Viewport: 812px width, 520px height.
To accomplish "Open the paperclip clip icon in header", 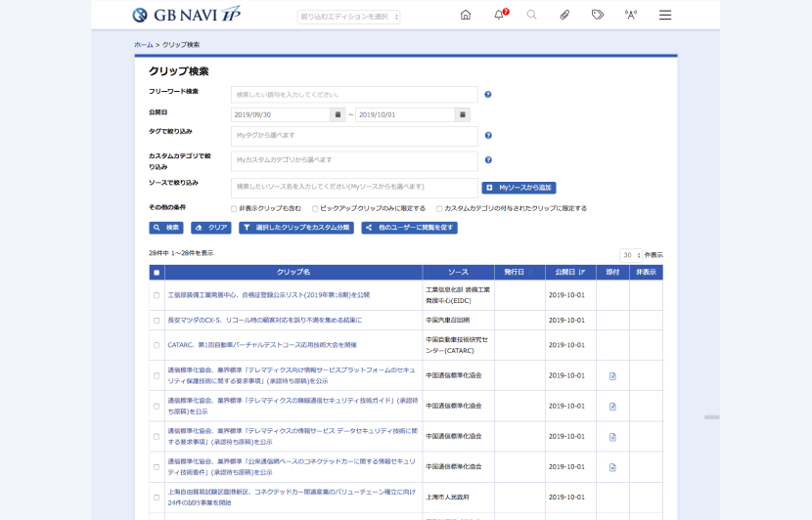I will (564, 15).
